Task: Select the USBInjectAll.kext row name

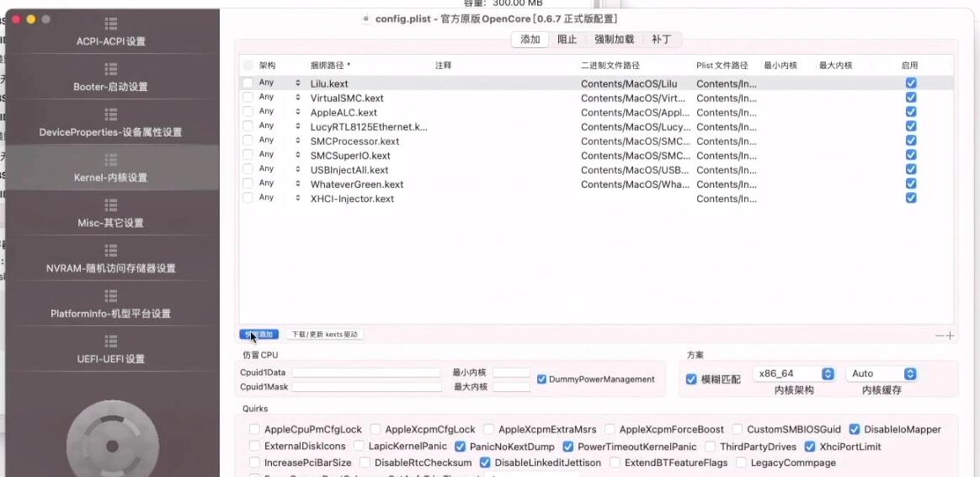Action: tap(349, 169)
